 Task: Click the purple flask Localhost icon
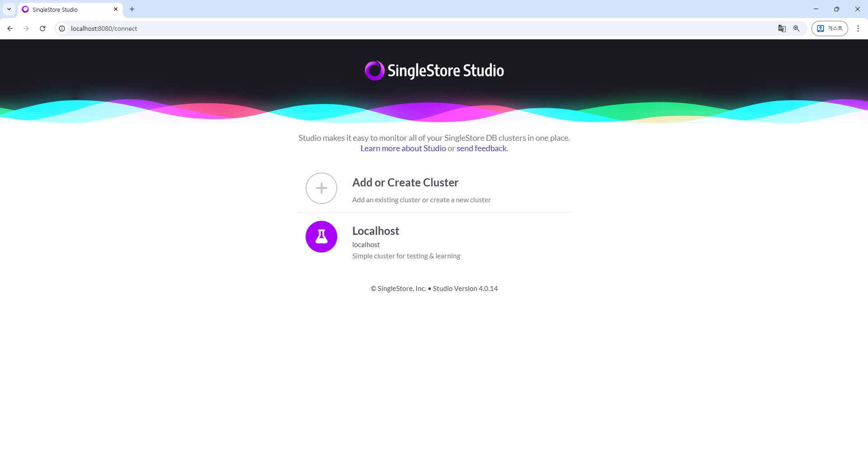tap(321, 237)
